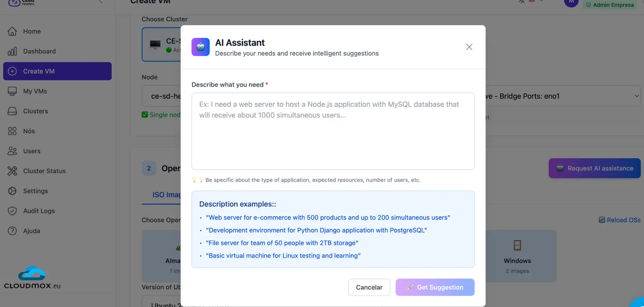Viewport: 644px width, 307px height.
Task: Click the Get Suggestion button
Action: point(435,287)
